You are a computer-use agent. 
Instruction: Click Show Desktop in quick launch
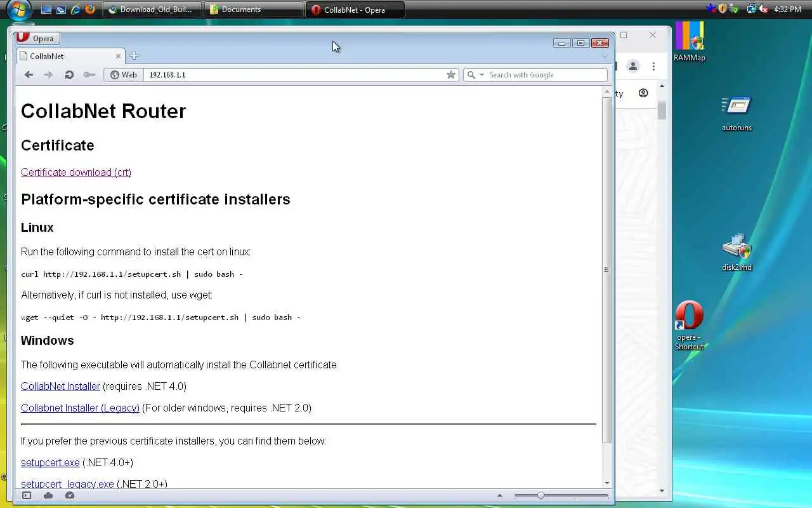point(46,10)
